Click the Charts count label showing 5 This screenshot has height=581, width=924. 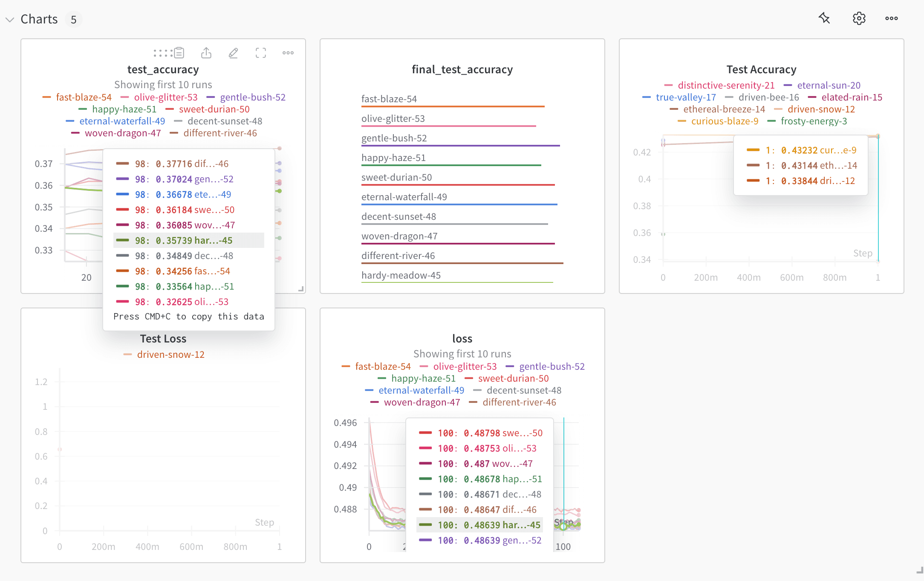[74, 19]
